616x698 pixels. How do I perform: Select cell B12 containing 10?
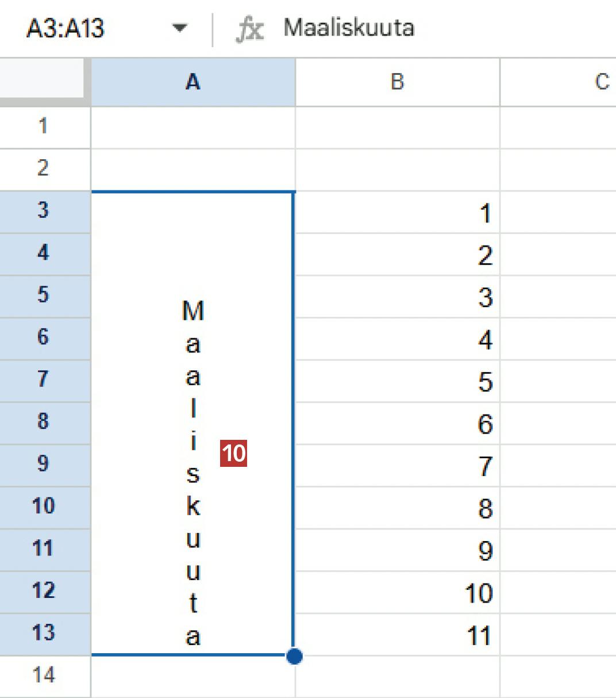point(397,592)
